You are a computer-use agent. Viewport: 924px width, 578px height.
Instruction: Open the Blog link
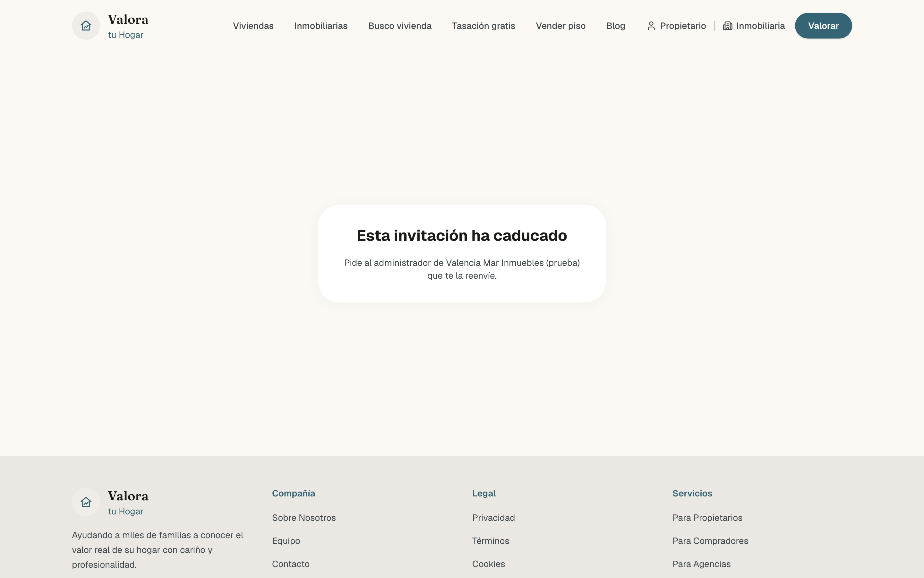(615, 26)
